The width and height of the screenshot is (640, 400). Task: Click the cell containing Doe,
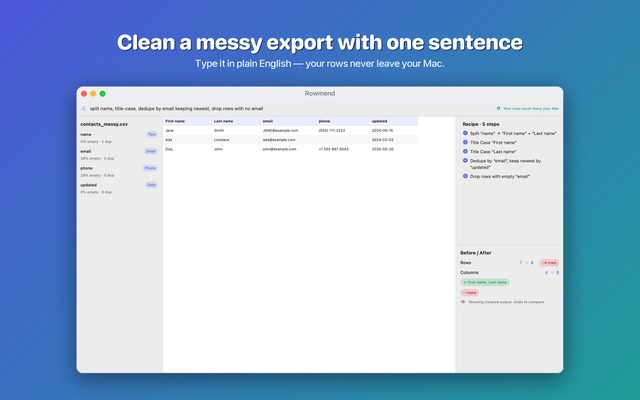(169, 149)
